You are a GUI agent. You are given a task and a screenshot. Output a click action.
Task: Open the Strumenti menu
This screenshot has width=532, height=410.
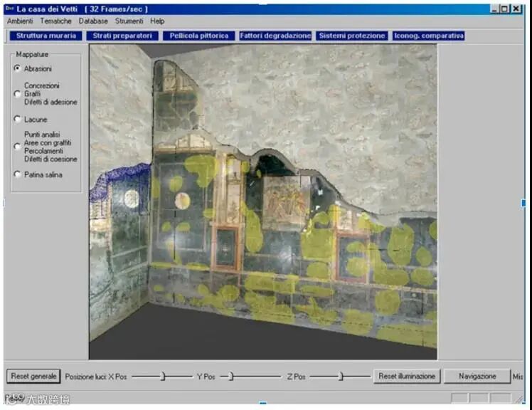point(129,21)
